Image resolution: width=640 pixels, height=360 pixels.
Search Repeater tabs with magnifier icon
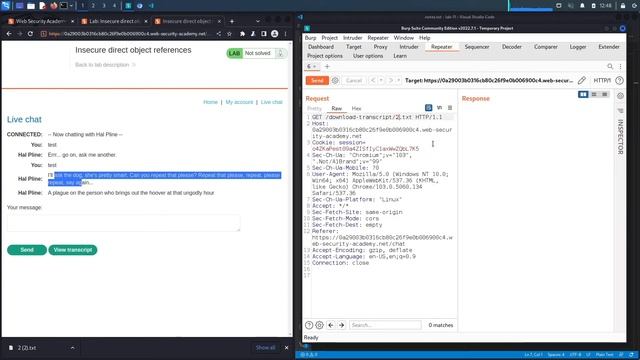pyautogui.click(x=610, y=66)
